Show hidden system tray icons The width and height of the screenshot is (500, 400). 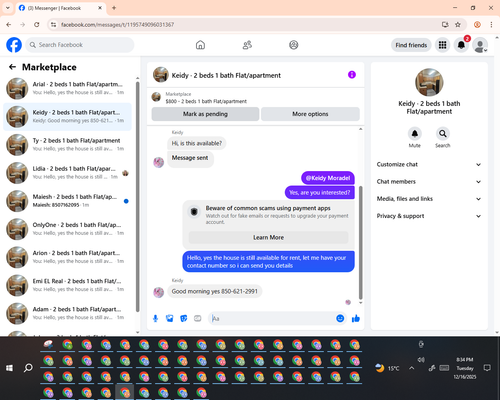point(412,368)
